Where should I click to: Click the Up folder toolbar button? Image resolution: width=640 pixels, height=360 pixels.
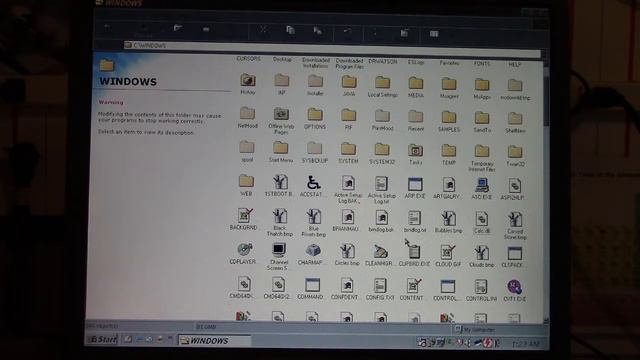tap(178, 28)
